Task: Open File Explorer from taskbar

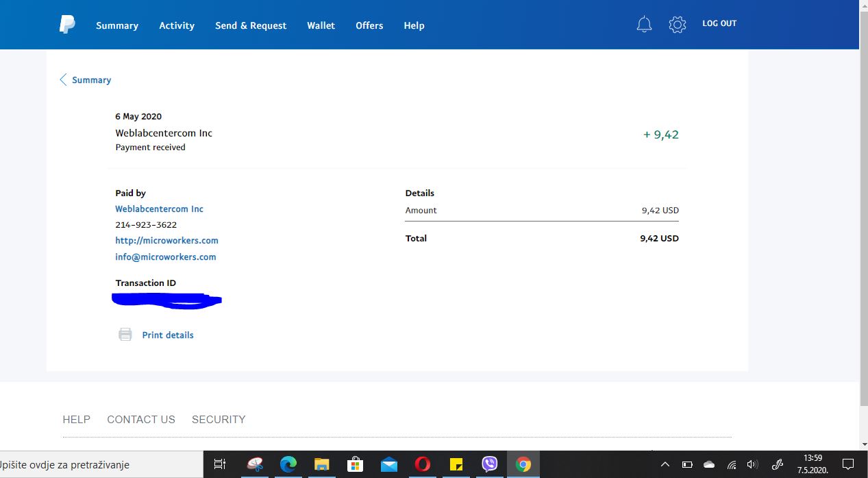Action: (322, 464)
